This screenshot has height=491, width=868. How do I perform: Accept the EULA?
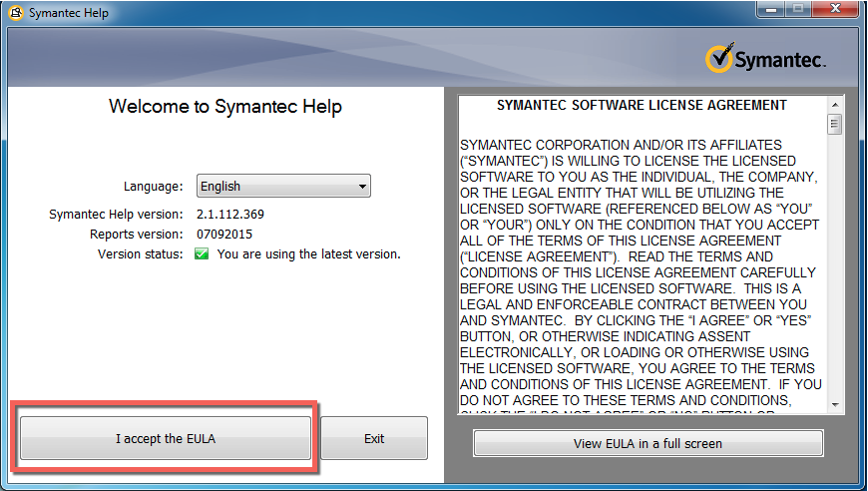(x=166, y=438)
